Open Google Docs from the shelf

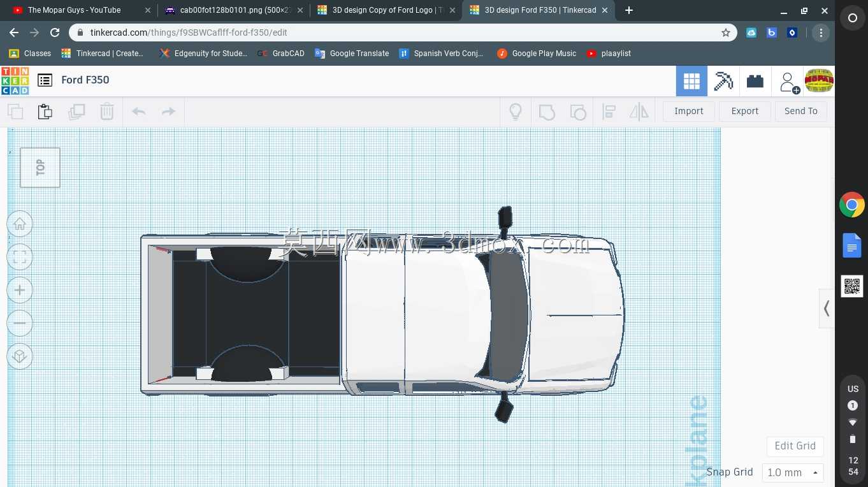pos(852,246)
